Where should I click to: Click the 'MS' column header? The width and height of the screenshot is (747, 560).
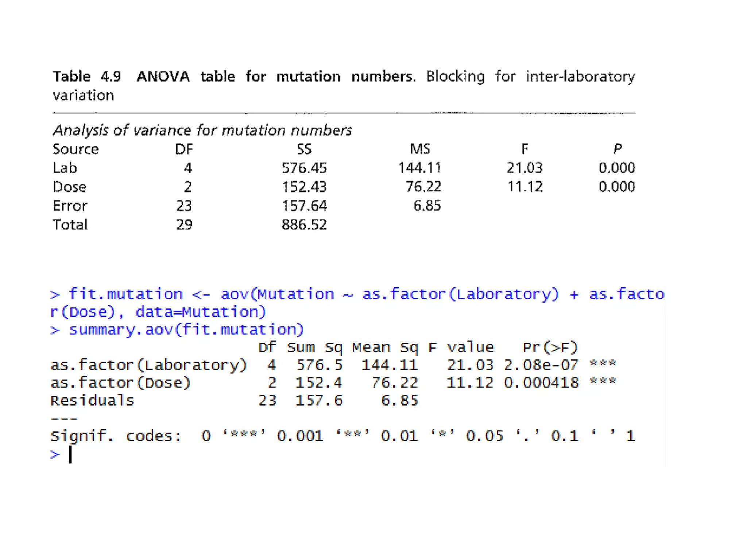[x=420, y=149]
